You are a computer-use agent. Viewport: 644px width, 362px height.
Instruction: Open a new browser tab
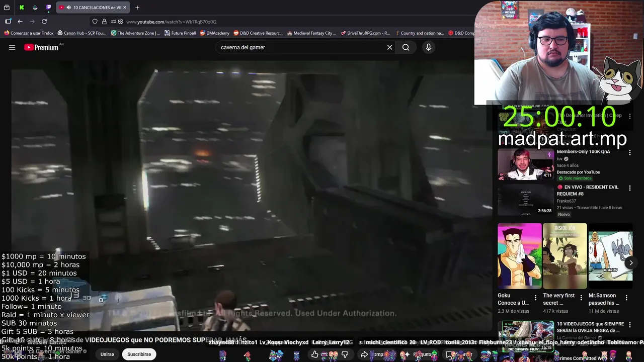tap(137, 8)
